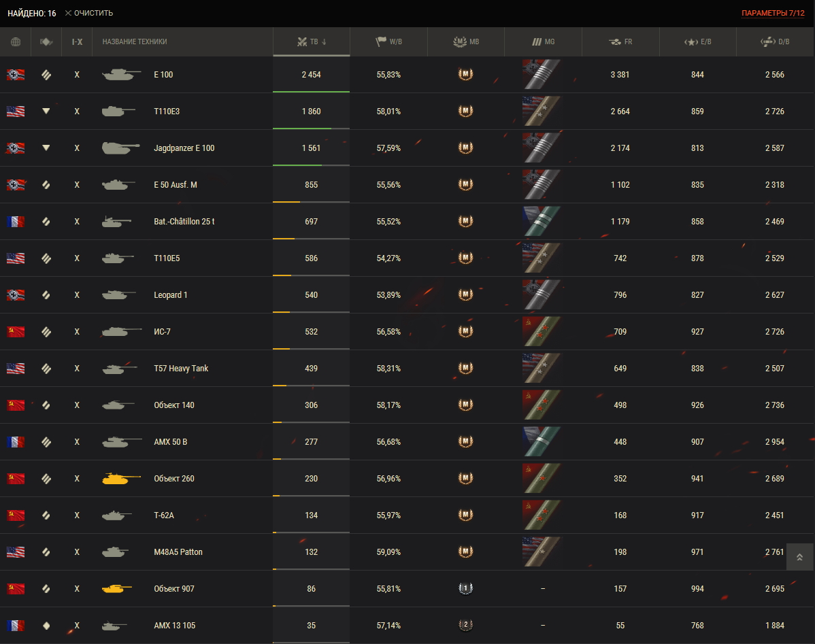The width and height of the screenshot is (815, 644).
Task: Sort by nation globe column header
Action: coord(16,41)
